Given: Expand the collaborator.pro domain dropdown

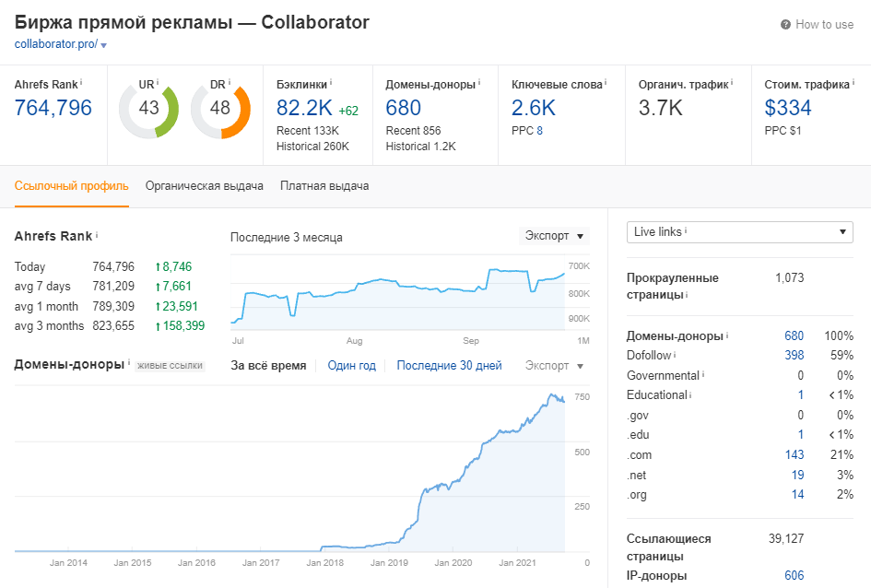Looking at the screenshot, I should click(x=103, y=43).
